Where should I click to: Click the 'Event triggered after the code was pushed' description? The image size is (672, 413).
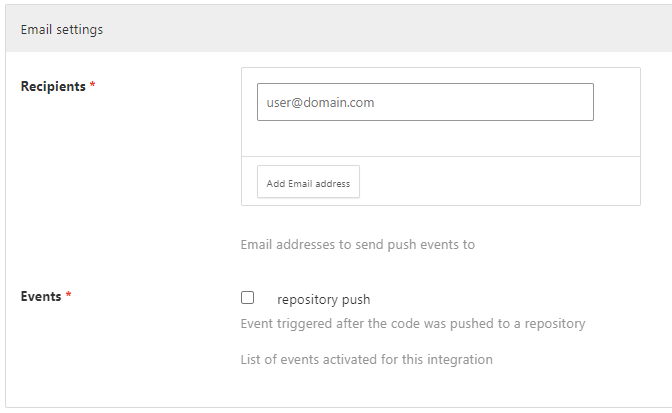[412, 324]
